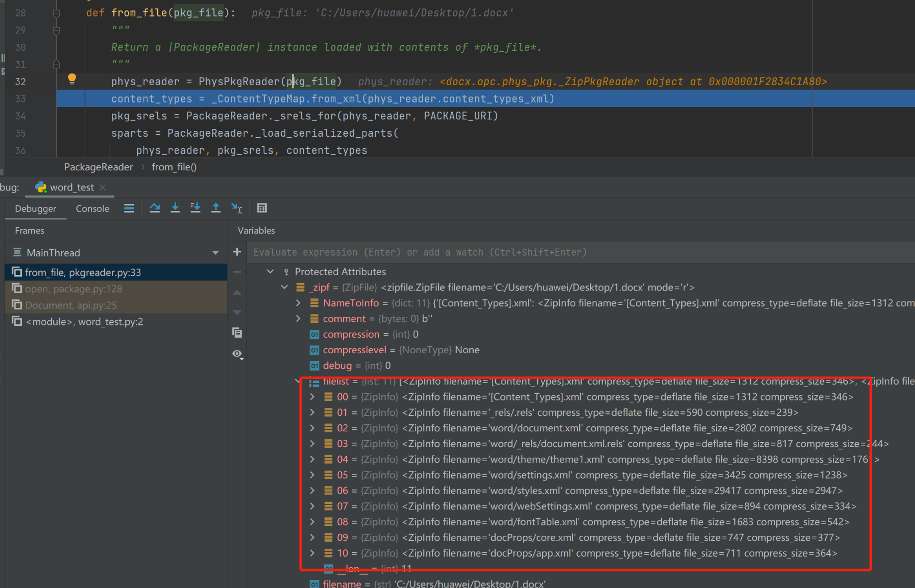Expand the NameToInfo dict node
The image size is (915, 588).
point(298,303)
